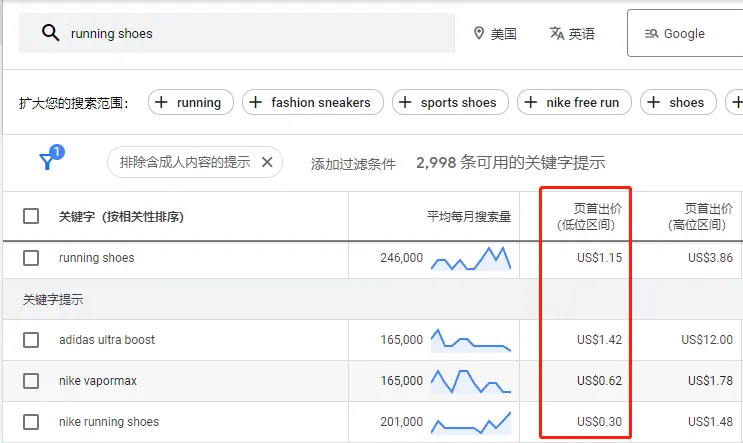Click the search magnifier icon
Screen dimensions: 743x443
[50, 34]
